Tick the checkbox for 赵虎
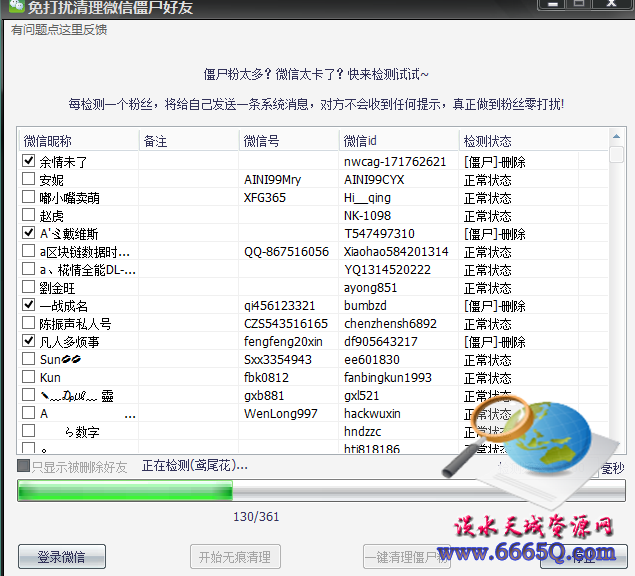The height and width of the screenshot is (576, 635). pos(28,215)
